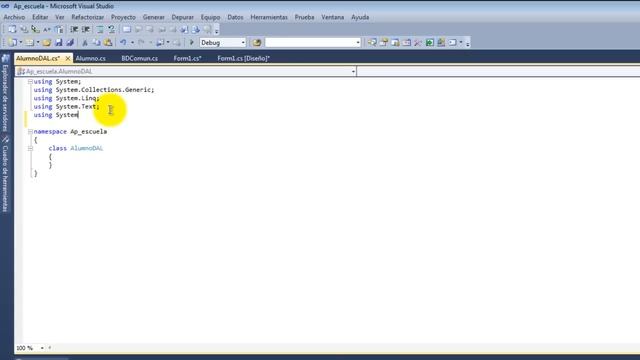Open the Depurar menu
The height and width of the screenshot is (360, 640).
(182, 17)
